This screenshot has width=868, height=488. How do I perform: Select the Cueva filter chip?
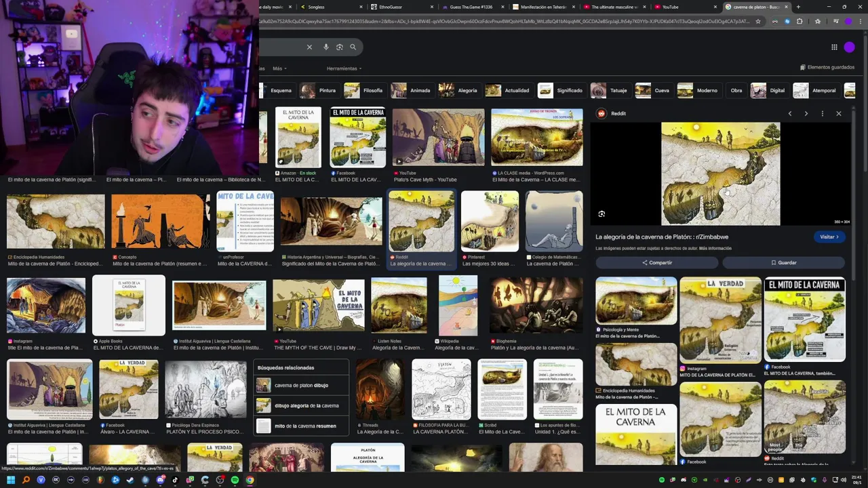(654, 90)
